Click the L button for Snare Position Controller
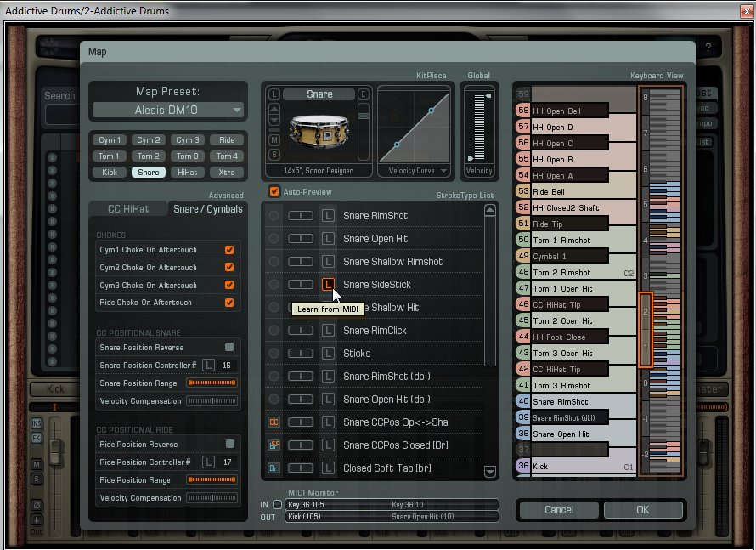Viewport: 756px width, 550px height. point(207,365)
